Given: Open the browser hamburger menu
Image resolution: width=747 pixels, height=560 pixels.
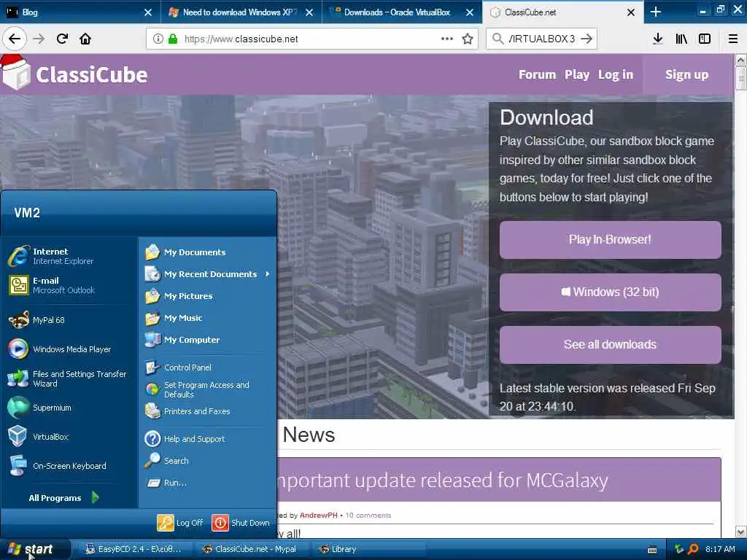Looking at the screenshot, I should click(x=733, y=39).
